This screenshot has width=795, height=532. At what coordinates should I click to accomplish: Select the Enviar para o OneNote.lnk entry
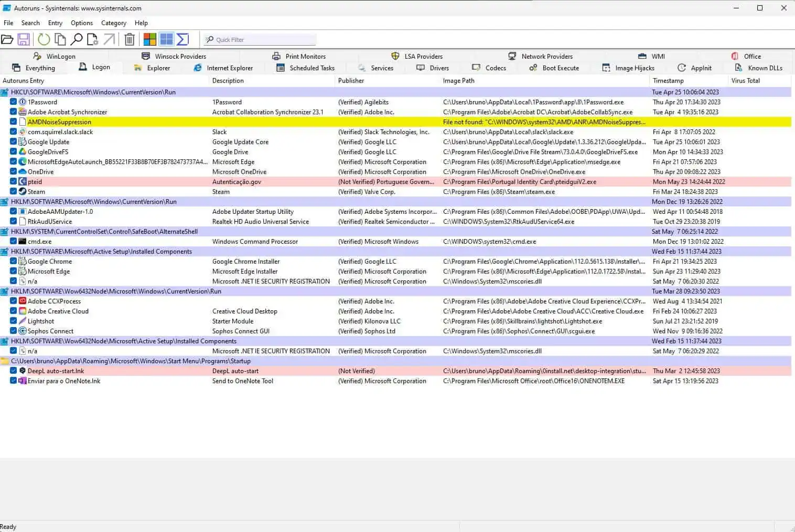pyautogui.click(x=396, y=381)
